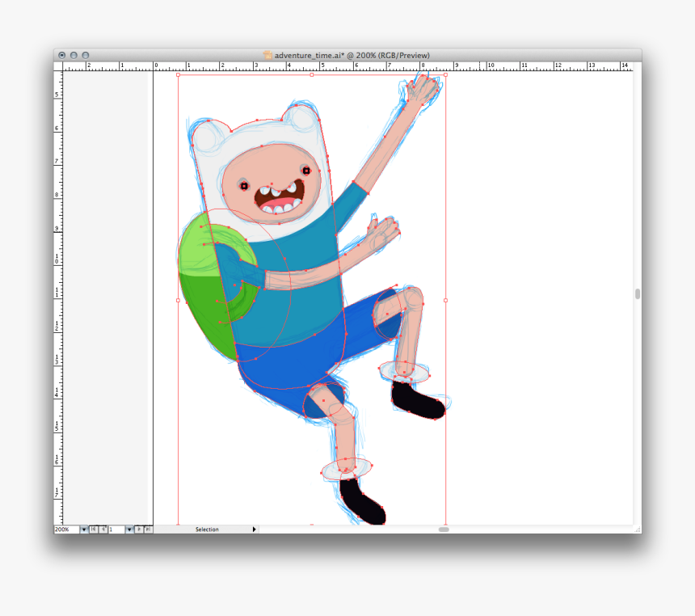Click the ruler origin corner box

(x=58, y=66)
